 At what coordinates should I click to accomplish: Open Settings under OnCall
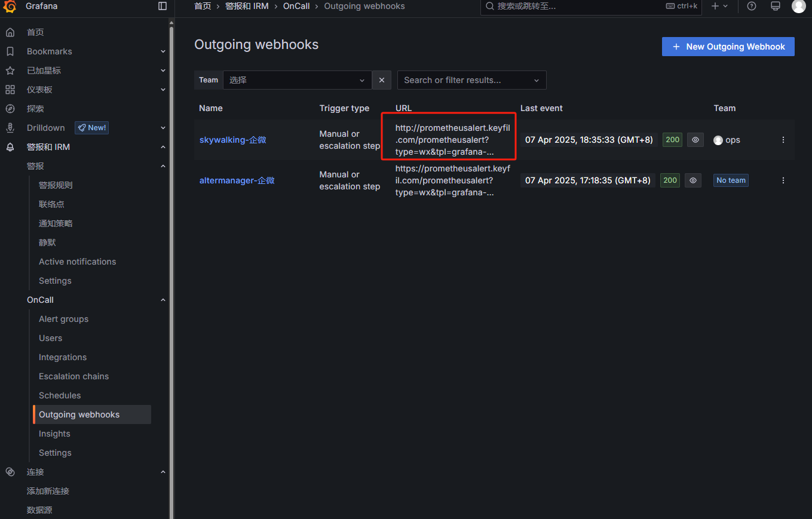click(55, 453)
